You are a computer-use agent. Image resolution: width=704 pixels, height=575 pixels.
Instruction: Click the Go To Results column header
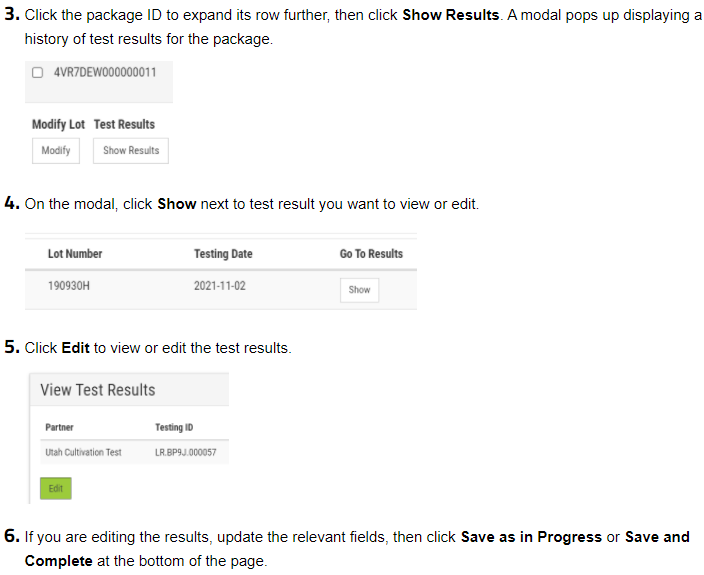click(x=371, y=254)
